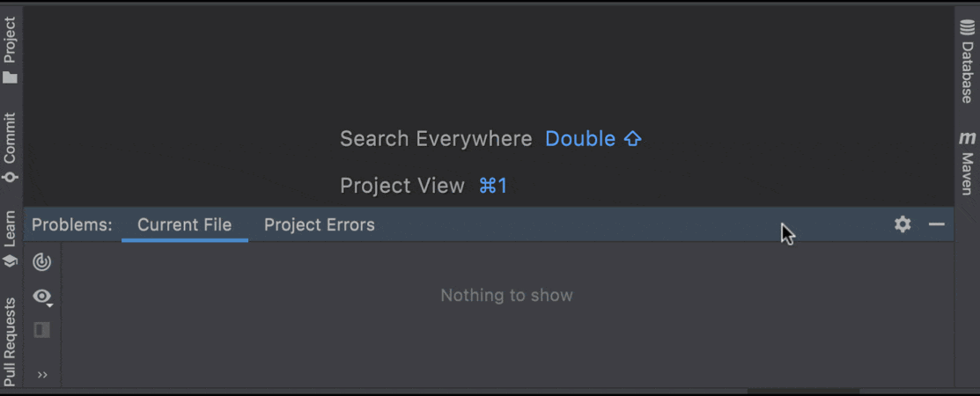The height and width of the screenshot is (396, 980).
Task: Click the ⌘1 Project View shortcut
Action: point(493,186)
